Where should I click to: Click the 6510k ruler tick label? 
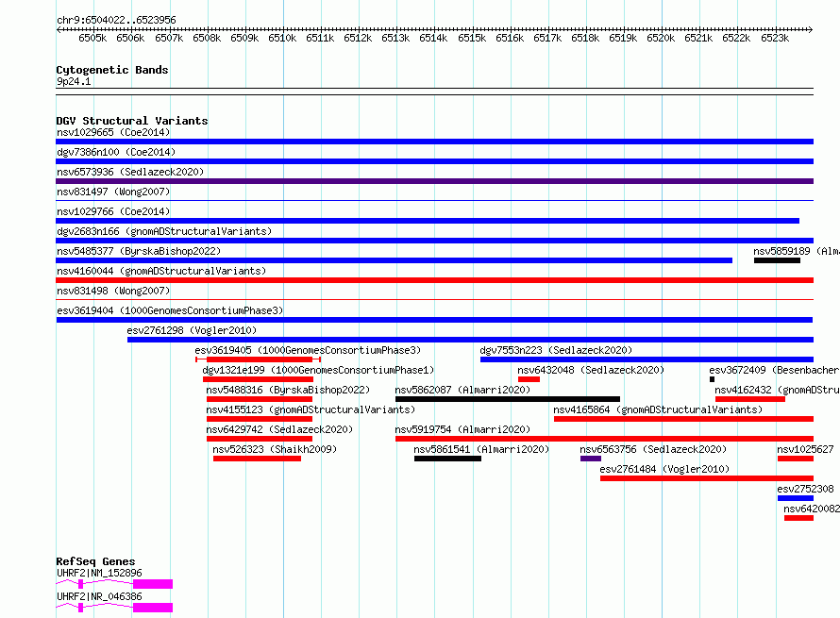(282, 38)
